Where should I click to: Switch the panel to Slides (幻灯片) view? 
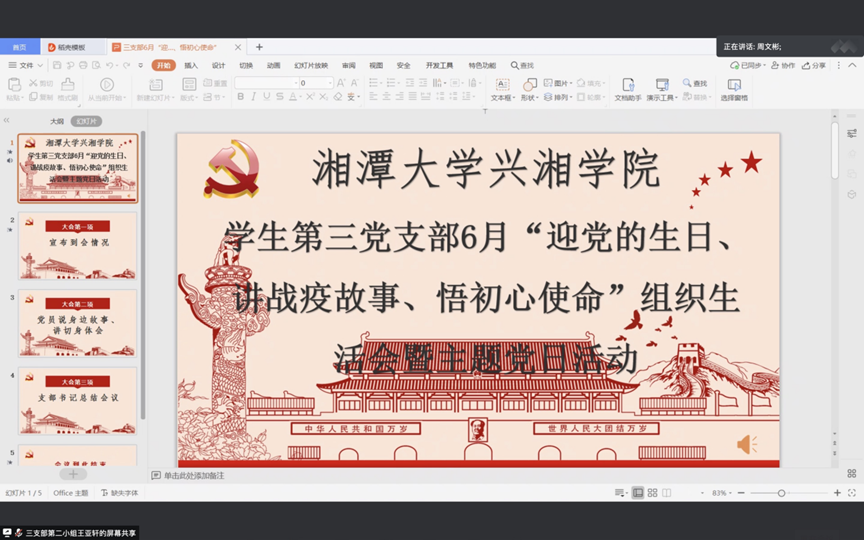87,121
